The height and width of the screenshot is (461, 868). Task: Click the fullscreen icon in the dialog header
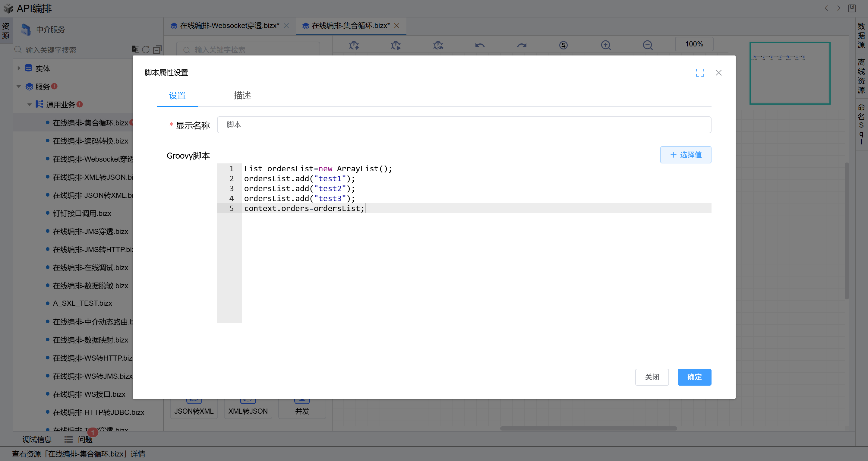[x=700, y=72]
